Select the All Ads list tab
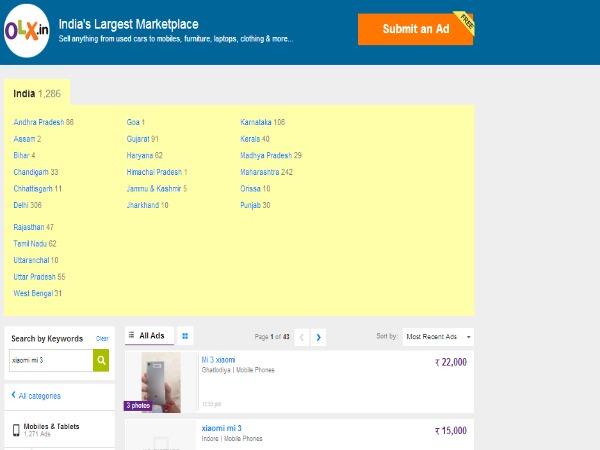The width and height of the screenshot is (600, 450). tap(146, 336)
